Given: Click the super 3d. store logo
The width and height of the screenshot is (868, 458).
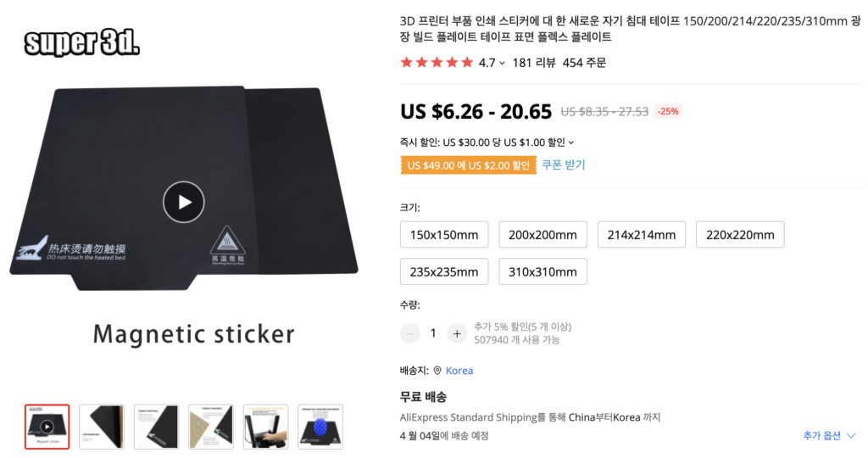Looking at the screenshot, I should point(82,43).
